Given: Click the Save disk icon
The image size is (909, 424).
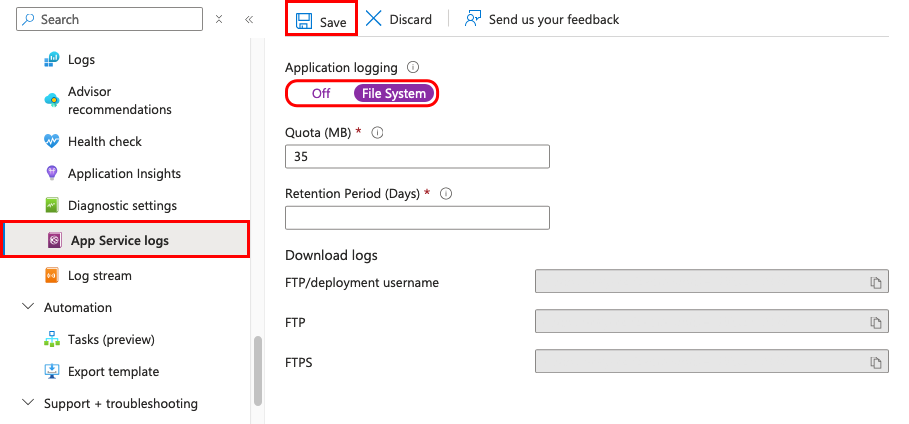Looking at the screenshot, I should [301, 21].
